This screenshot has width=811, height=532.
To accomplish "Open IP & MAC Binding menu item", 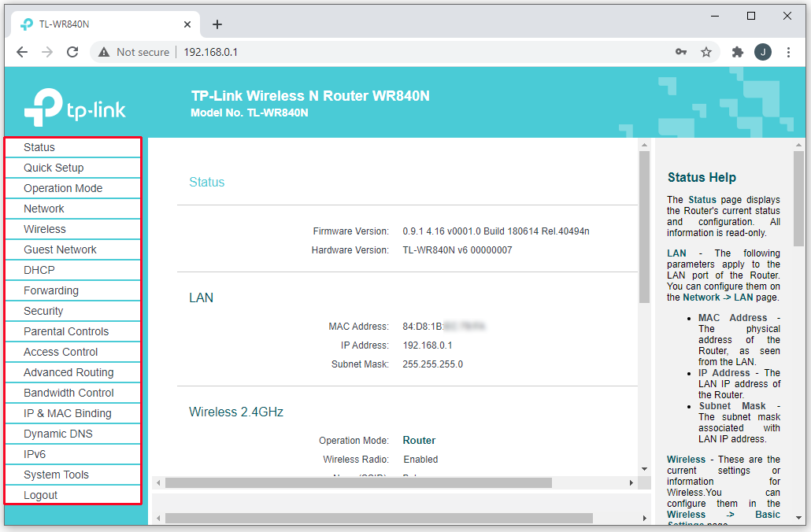I will pyautogui.click(x=73, y=414).
